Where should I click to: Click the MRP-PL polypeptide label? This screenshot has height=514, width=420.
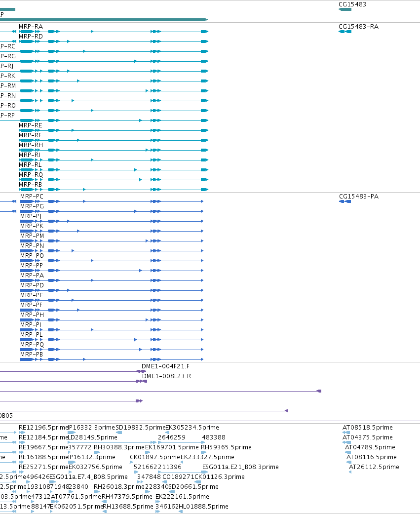tap(32, 334)
